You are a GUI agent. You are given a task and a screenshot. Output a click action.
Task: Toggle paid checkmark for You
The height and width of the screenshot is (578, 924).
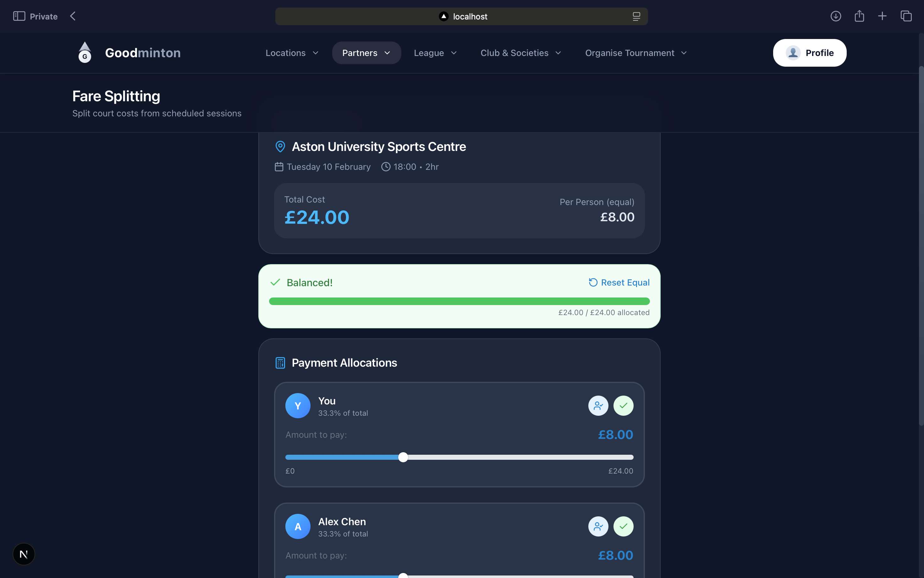(623, 406)
